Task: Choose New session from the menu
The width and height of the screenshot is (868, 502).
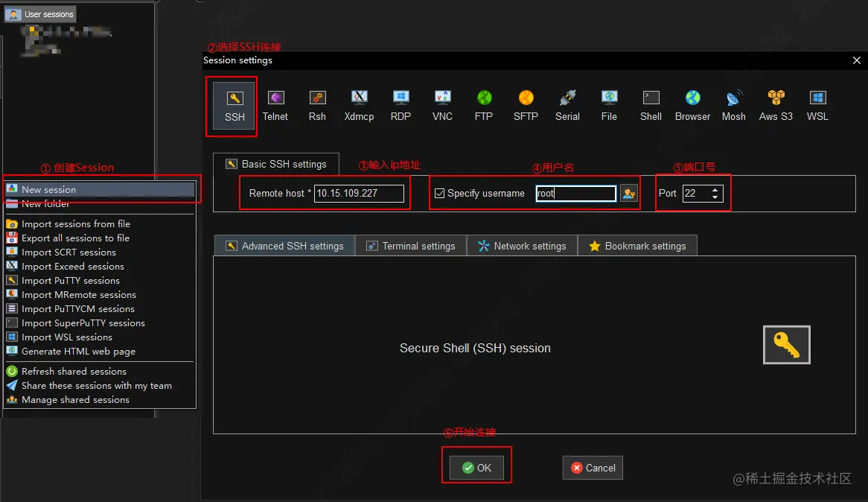Action: tap(100, 189)
